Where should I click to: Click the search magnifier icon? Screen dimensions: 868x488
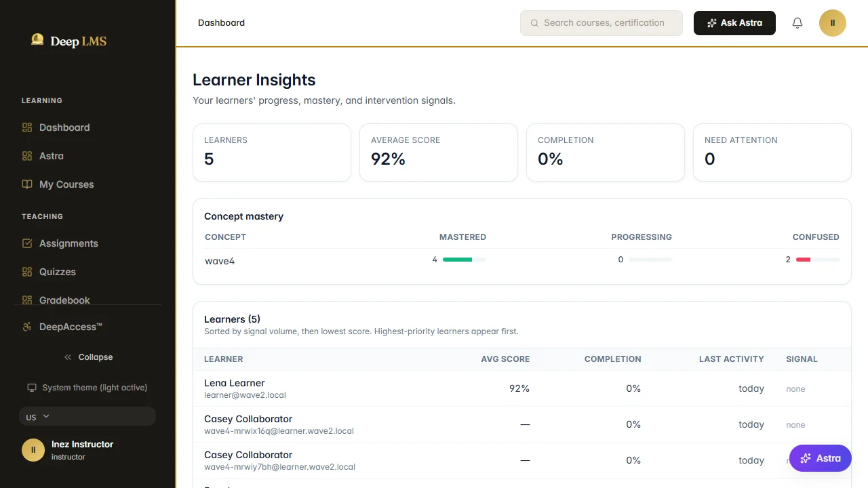(534, 23)
